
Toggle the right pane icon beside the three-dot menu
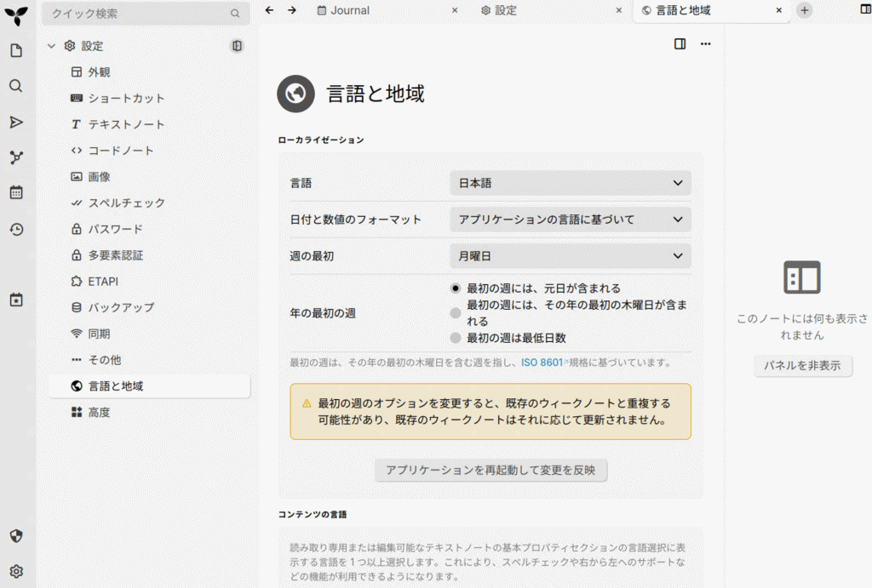point(680,44)
